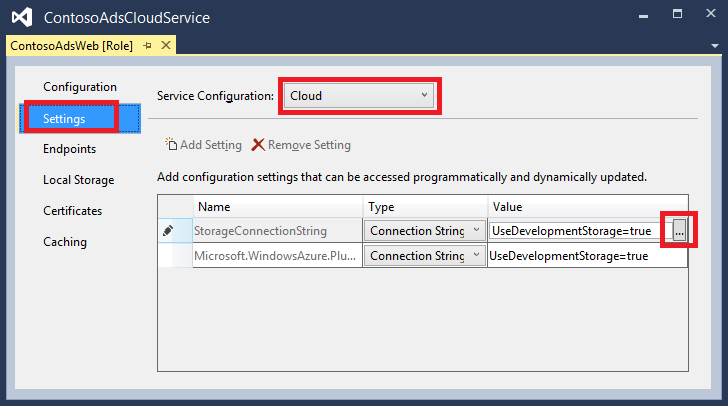Screen dimensions: 728x406
Task: Expand Type dropdown for StorageConnectionString row
Action: pos(476,231)
